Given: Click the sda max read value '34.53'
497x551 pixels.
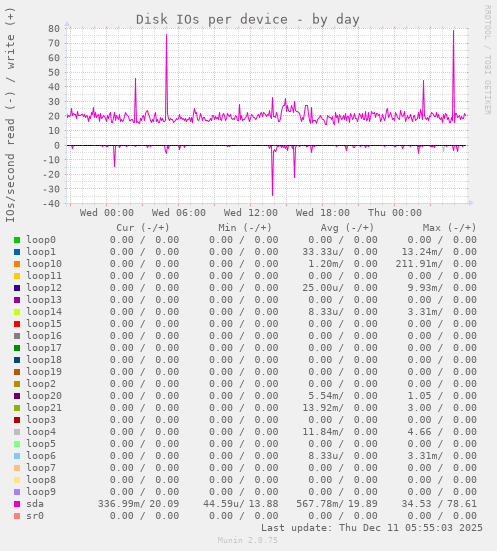Looking at the screenshot, I should 416,504.
